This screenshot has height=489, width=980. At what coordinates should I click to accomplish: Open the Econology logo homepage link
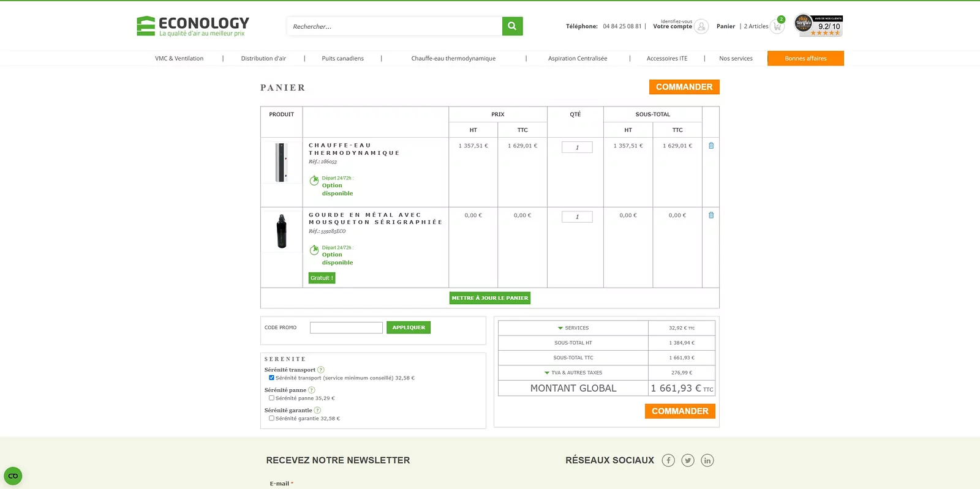[193, 26]
